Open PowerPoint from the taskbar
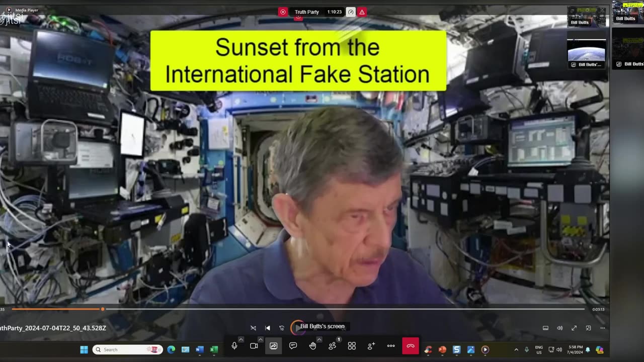Image resolution: width=644 pixels, height=362 pixels. [442, 349]
